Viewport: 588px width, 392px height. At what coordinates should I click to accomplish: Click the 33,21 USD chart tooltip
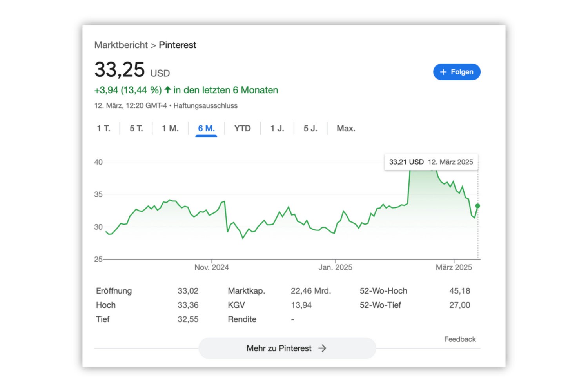coord(431,162)
